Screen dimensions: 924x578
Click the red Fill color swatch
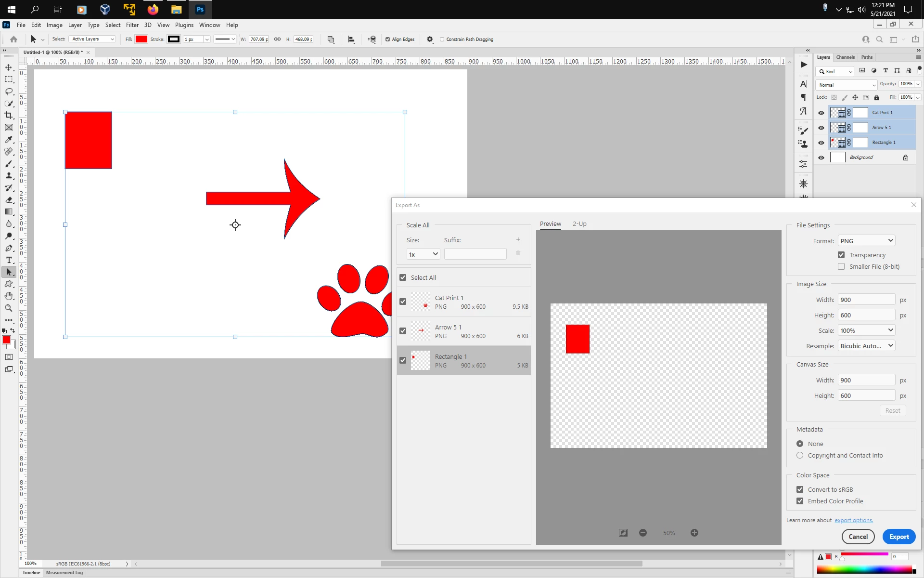click(x=141, y=39)
